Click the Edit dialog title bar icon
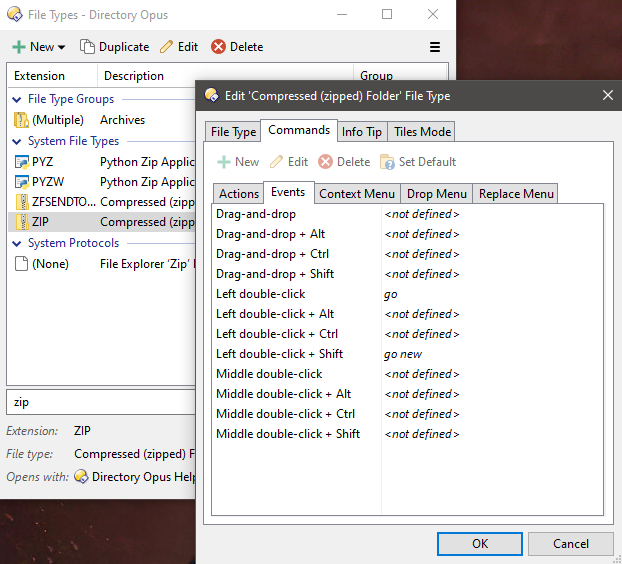 point(211,95)
